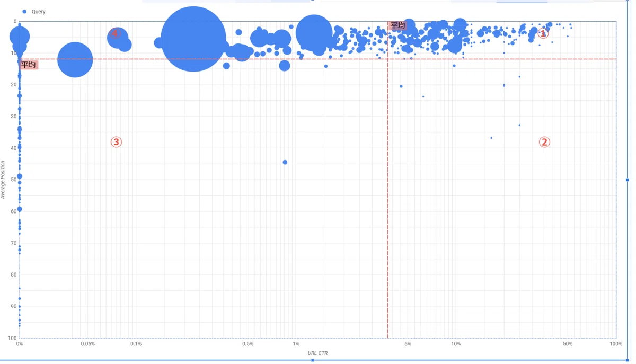Viewport: 636px width, 364px height.
Task: Click the 20 tick on the y-axis
Action: (x=14, y=85)
